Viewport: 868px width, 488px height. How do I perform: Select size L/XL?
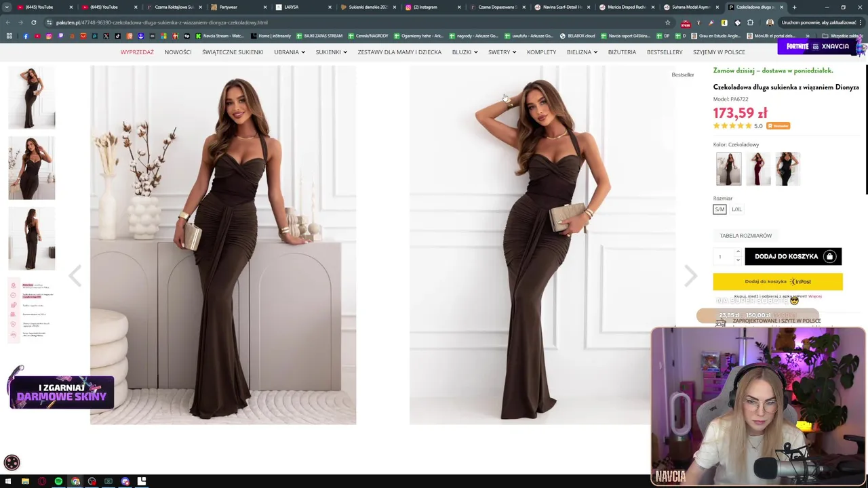736,209
